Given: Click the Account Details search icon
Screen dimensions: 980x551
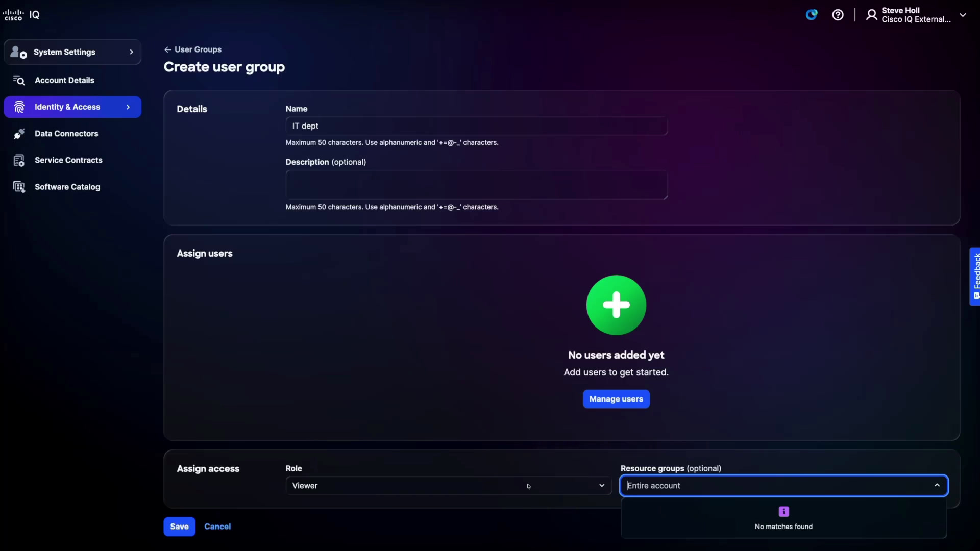Looking at the screenshot, I should tap(19, 80).
